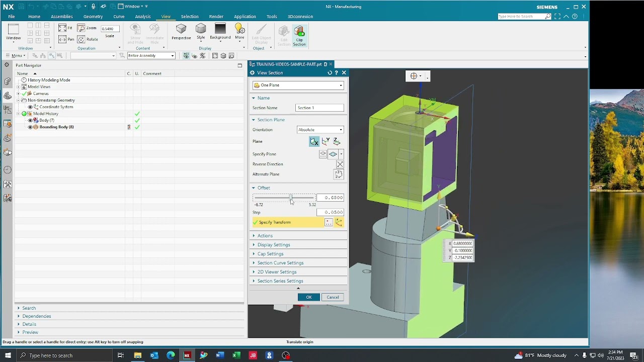Click the Specify Plane dialog icon
This screenshot has width=644, height=362.
(x=323, y=154)
